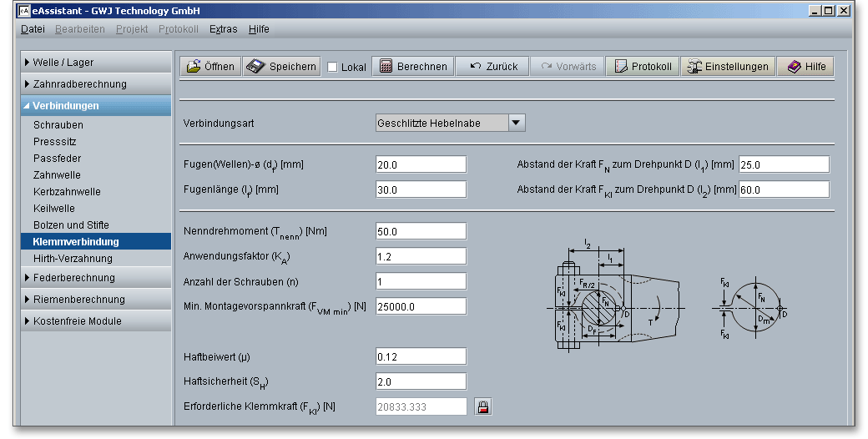
Task: Select Hirth-Verzahnung in the sidebar
Action: (x=73, y=259)
